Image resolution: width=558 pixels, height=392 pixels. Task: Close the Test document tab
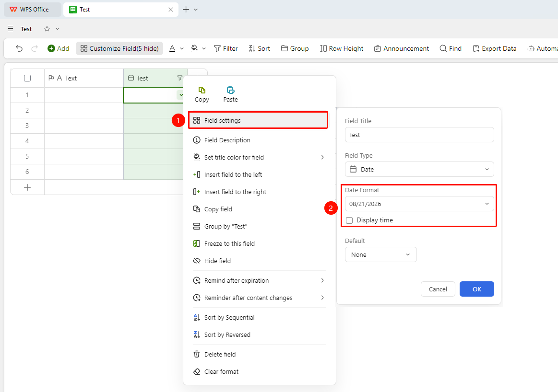point(171,10)
